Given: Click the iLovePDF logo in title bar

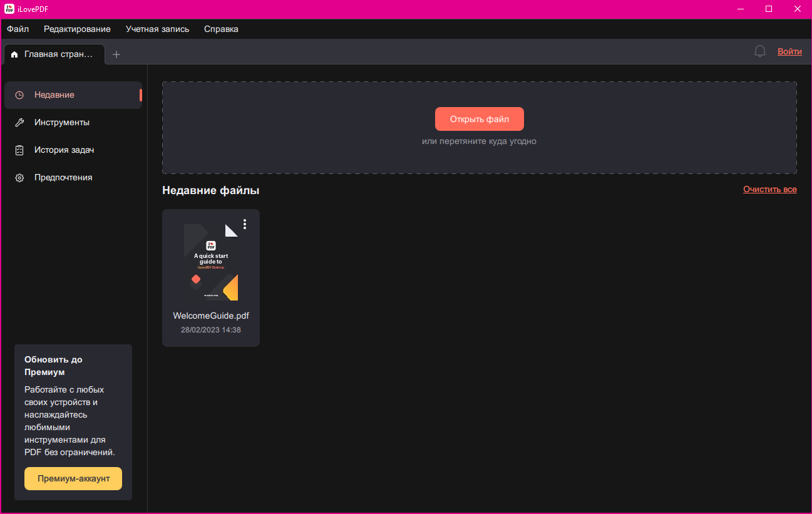Looking at the screenshot, I should (9, 9).
